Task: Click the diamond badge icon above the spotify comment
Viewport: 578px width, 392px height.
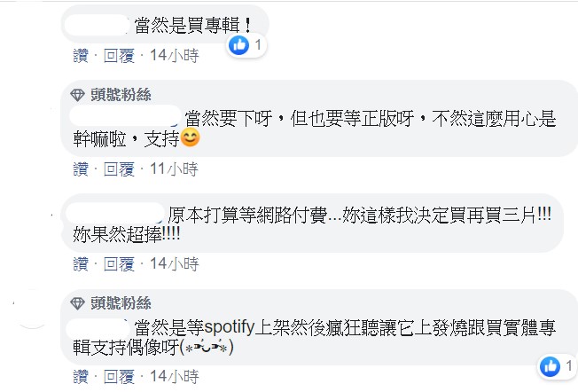Action: [77, 303]
